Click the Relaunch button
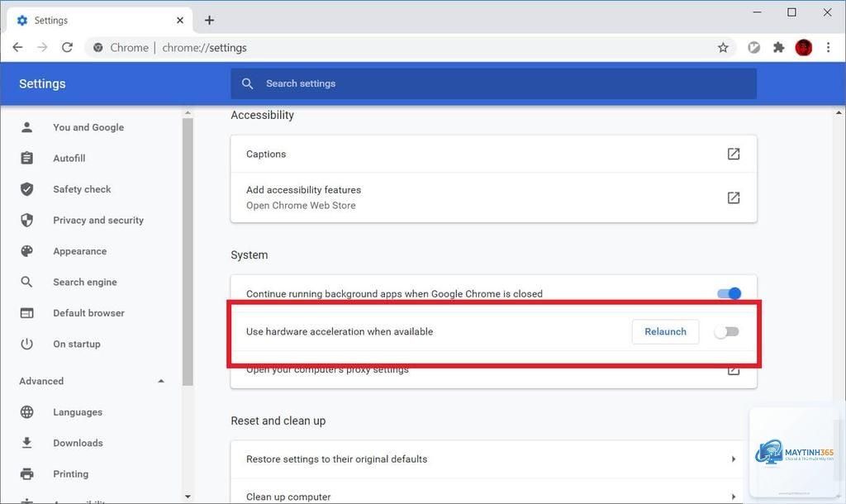This screenshot has width=846, height=504. (665, 332)
